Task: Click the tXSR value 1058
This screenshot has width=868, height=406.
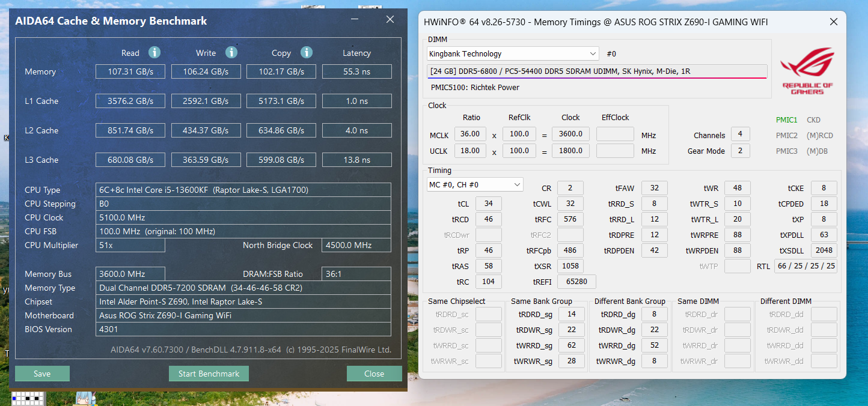Action: click(x=570, y=266)
